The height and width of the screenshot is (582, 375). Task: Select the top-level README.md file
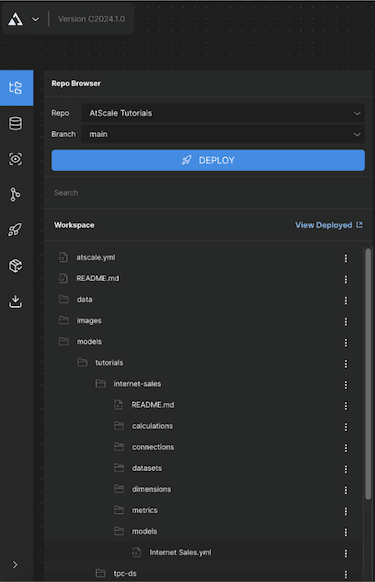(x=98, y=278)
